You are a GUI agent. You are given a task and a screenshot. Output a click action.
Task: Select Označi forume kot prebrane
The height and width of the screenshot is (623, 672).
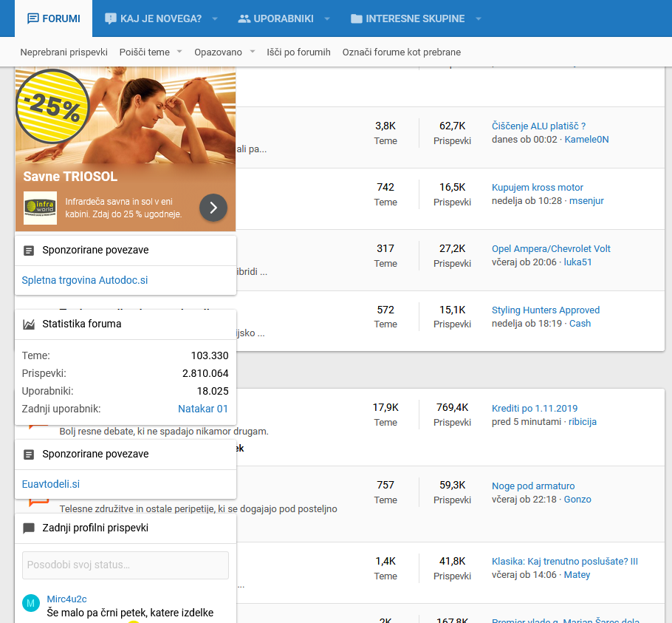[x=402, y=52]
